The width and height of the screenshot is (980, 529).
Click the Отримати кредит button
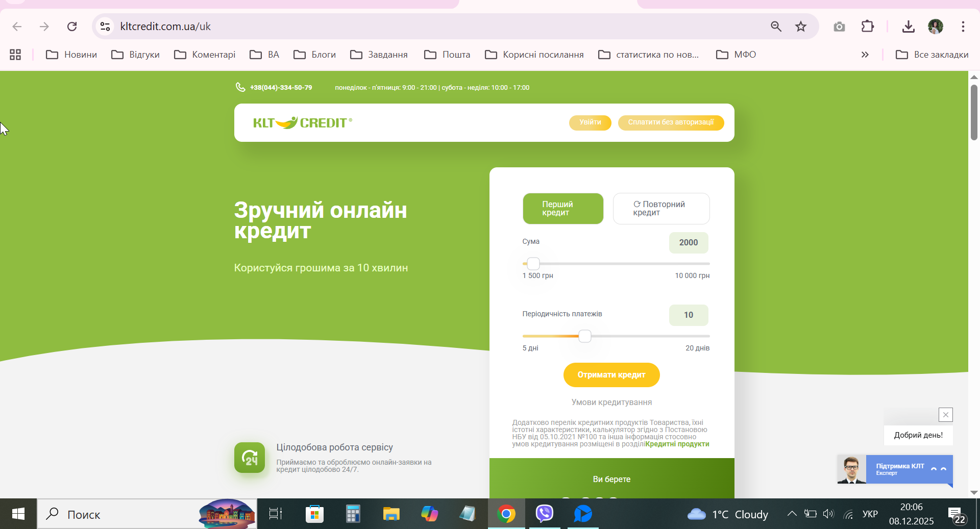tap(611, 375)
